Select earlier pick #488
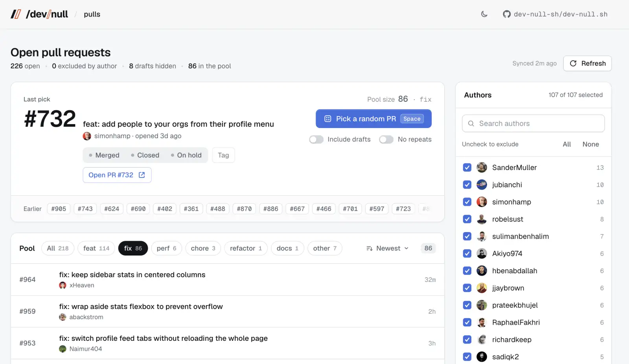 (x=218, y=209)
